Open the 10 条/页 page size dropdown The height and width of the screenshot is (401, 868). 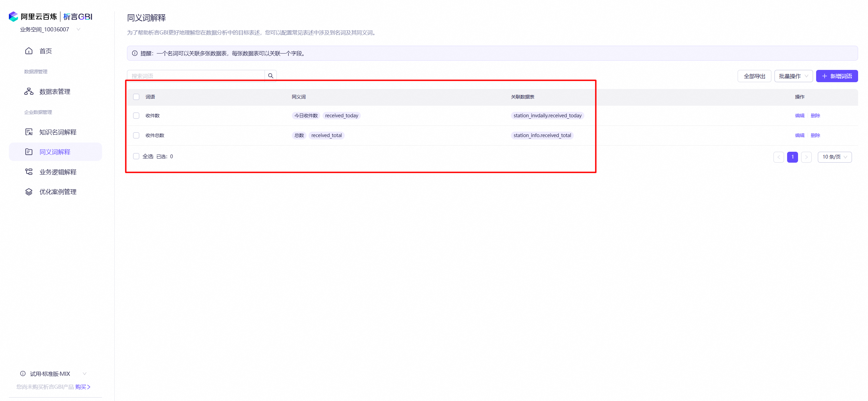(x=835, y=157)
